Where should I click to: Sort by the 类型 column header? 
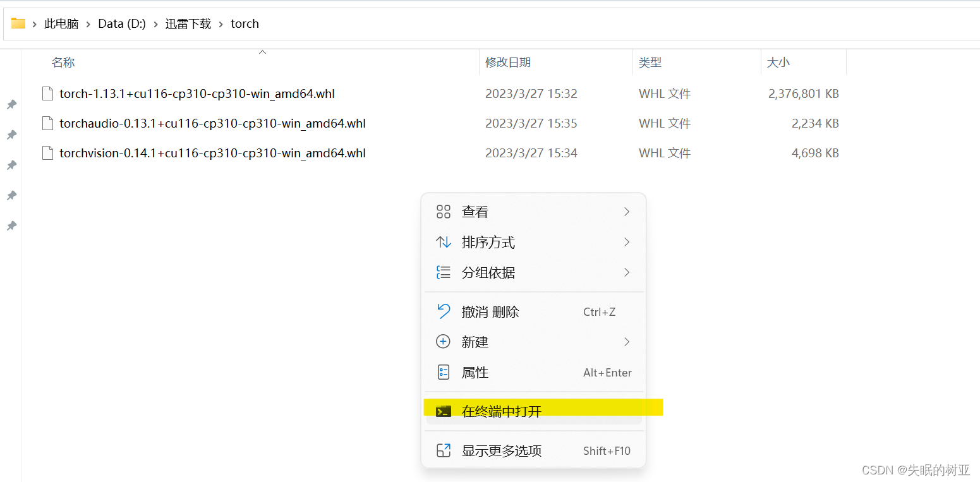(650, 63)
